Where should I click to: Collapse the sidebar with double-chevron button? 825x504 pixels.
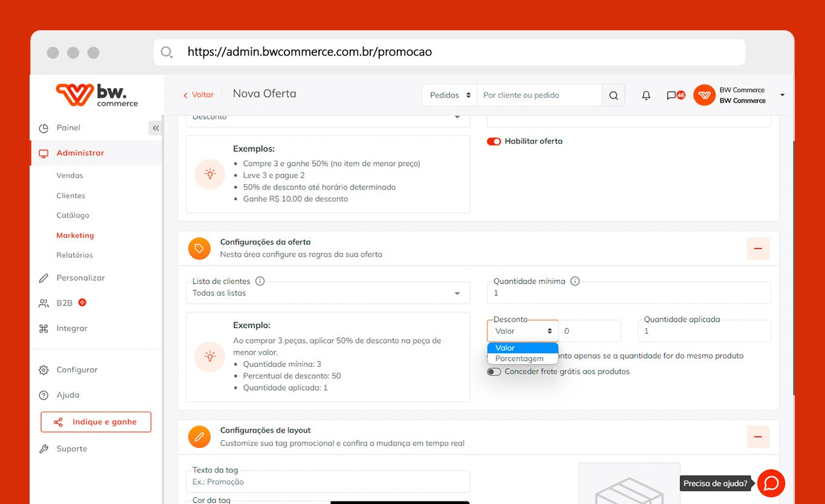coord(155,128)
